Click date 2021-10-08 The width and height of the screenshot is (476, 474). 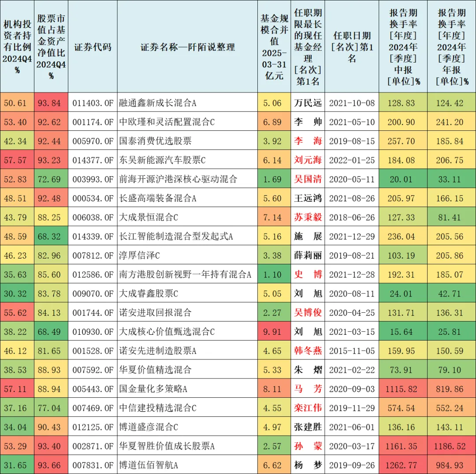[x=352, y=103]
